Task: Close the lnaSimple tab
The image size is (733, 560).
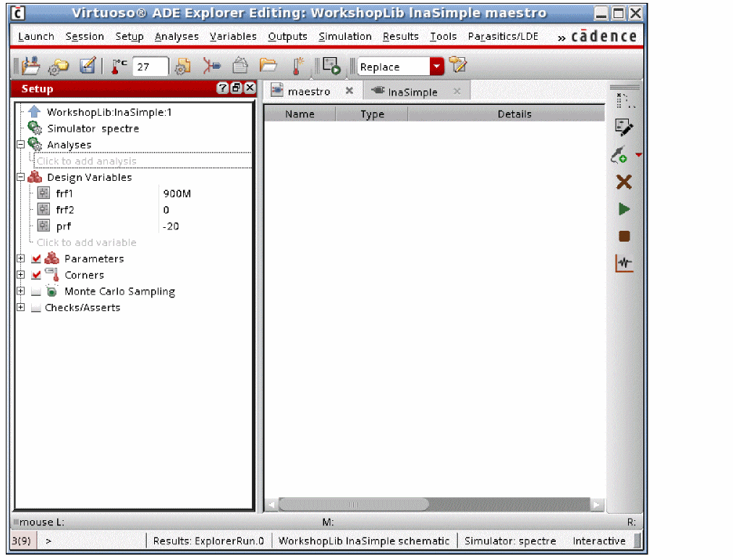Action: click(x=457, y=91)
